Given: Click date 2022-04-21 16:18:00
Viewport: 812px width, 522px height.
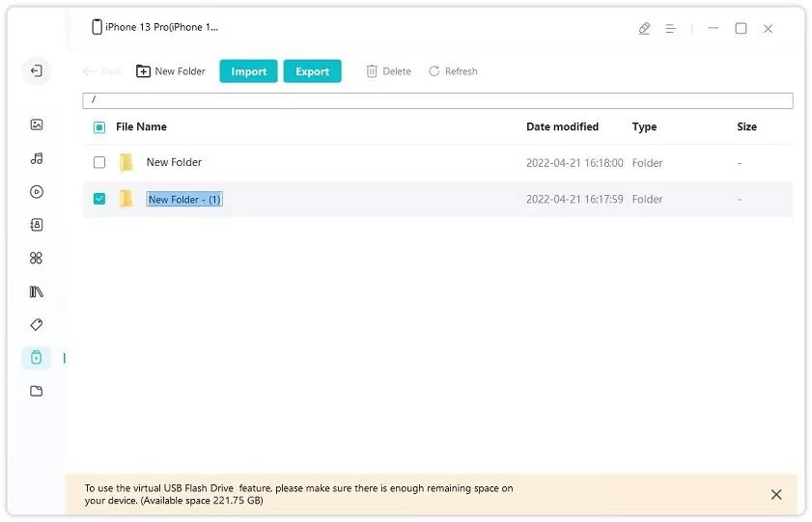Looking at the screenshot, I should tap(574, 163).
